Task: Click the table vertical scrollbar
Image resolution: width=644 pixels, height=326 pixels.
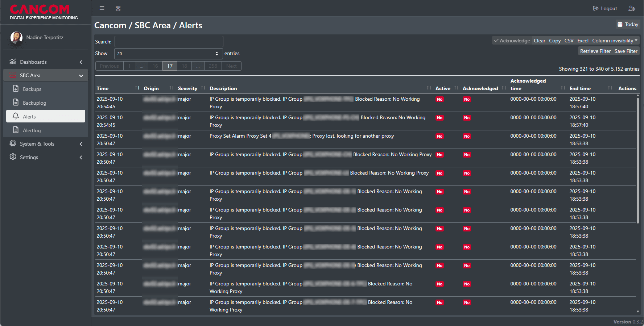Action: (638, 160)
